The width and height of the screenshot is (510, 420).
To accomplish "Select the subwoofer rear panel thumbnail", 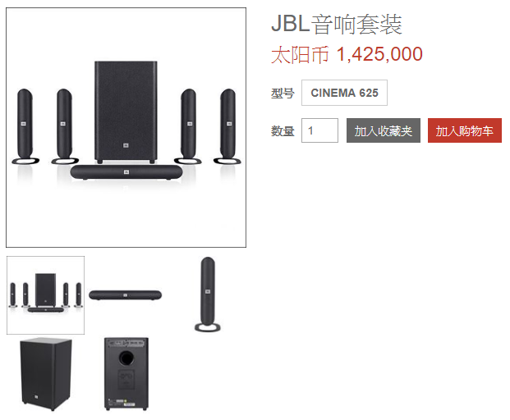I will (x=126, y=374).
